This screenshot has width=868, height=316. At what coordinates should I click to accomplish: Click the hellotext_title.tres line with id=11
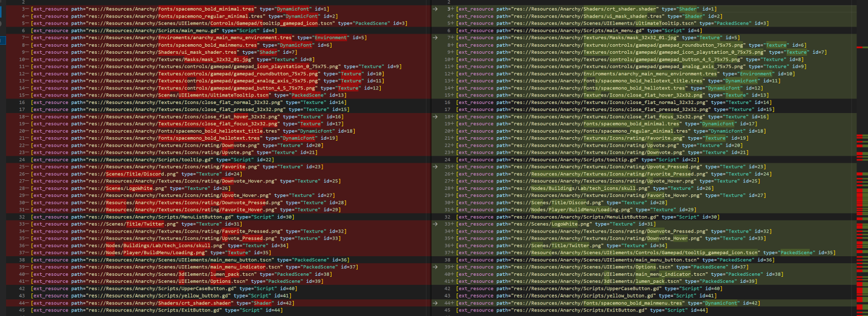tap(618, 80)
